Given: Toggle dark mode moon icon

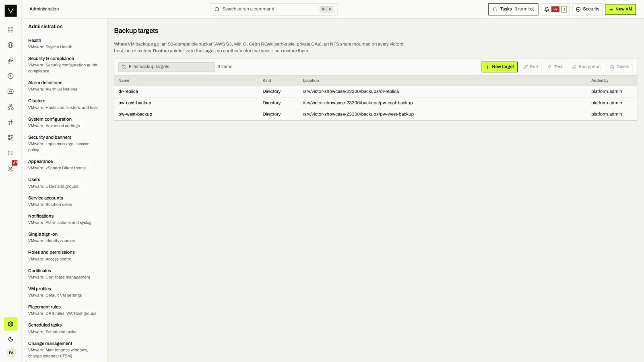Looking at the screenshot, I should (10, 339).
